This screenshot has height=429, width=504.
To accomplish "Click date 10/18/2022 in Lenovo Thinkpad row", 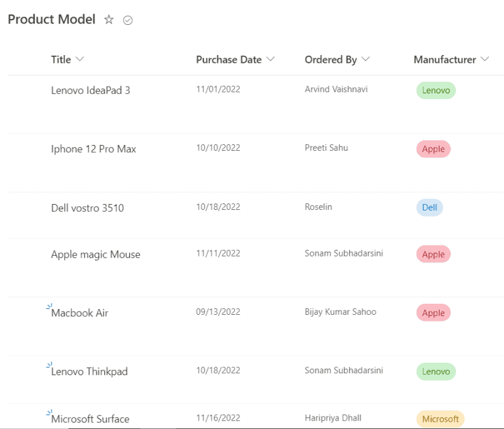I will 219,370.
